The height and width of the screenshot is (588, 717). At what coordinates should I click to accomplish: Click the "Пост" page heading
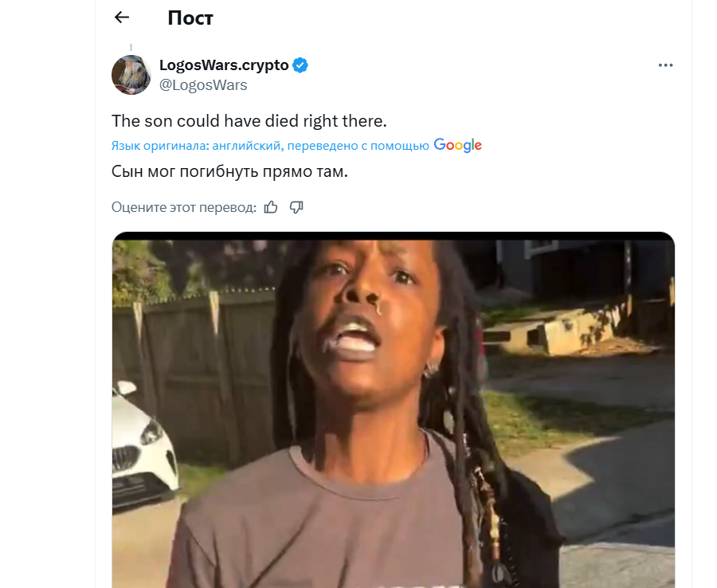click(x=190, y=18)
